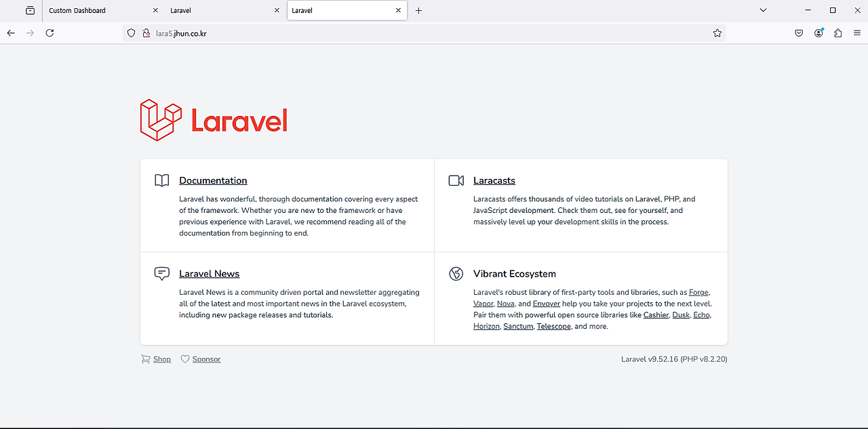Follow the Forge link
This screenshot has width=868, height=429.
(x=698, y=293)
